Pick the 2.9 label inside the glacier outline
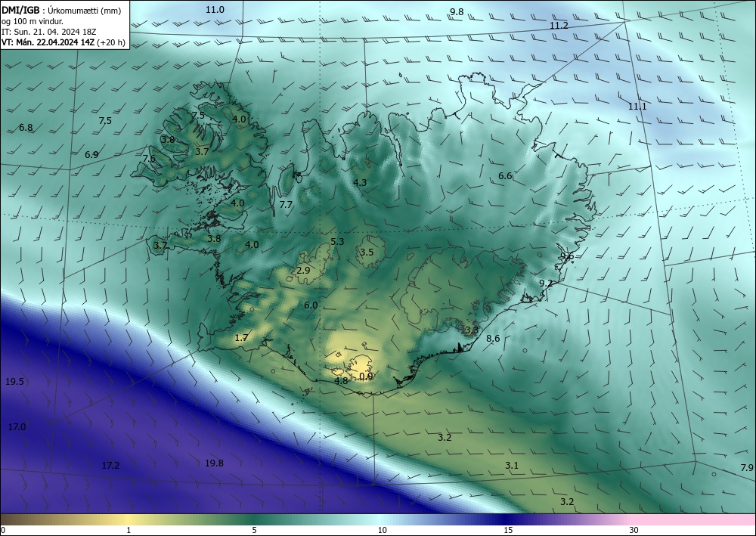Image resolution: width=756 pixels, height=536 pixels. pos(303,271)
